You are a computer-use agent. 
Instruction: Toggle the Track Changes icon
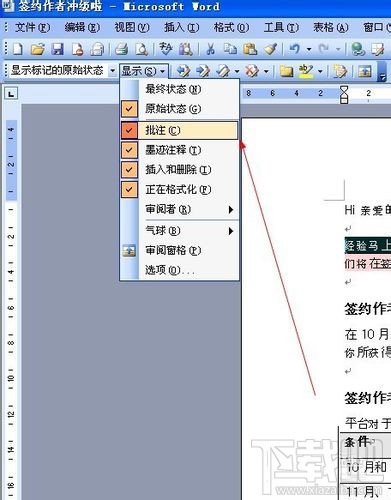340,71
